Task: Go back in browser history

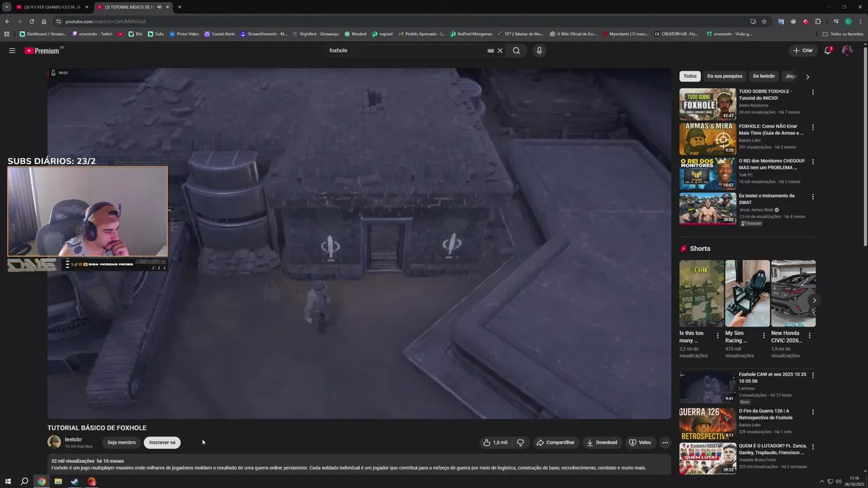Action: point(7,21)
